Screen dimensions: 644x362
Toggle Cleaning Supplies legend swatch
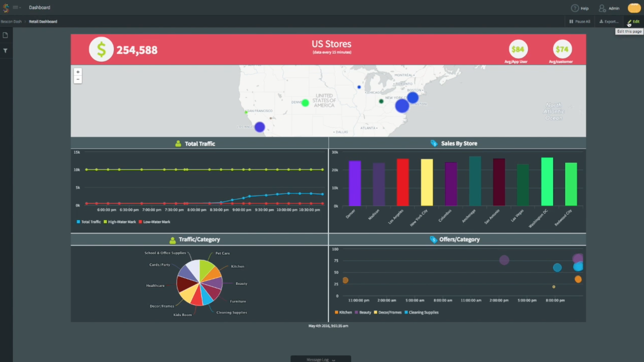click(422, 312)
